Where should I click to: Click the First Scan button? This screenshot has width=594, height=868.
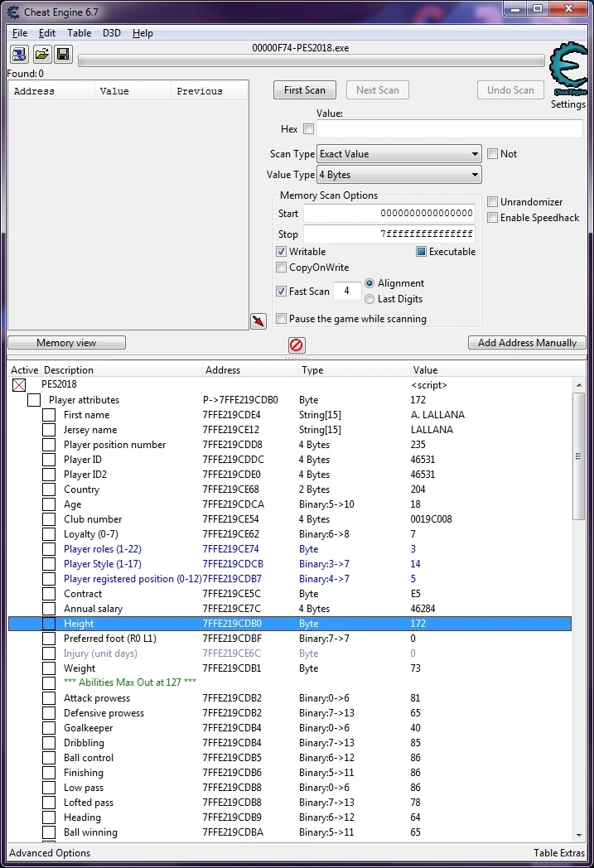pos(304,90)
